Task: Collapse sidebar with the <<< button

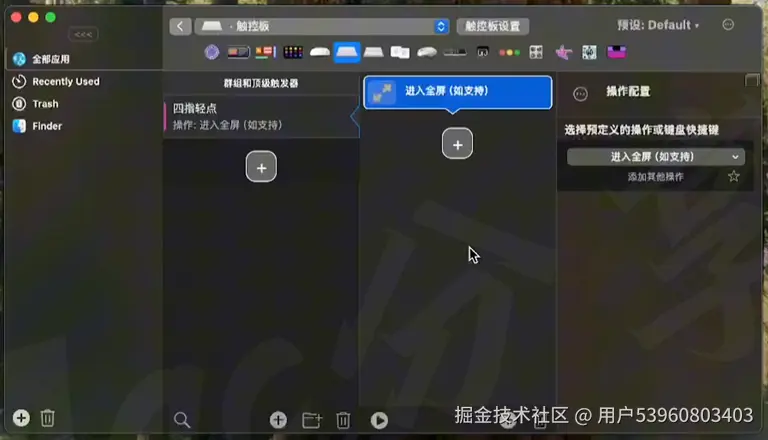Action: tap(83, 34)
